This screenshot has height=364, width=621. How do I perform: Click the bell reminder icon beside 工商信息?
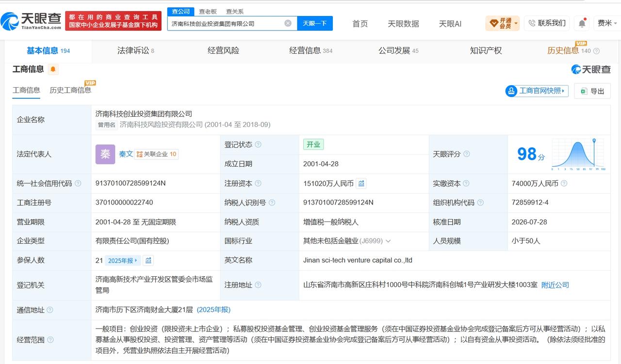(x=53, y=69)
